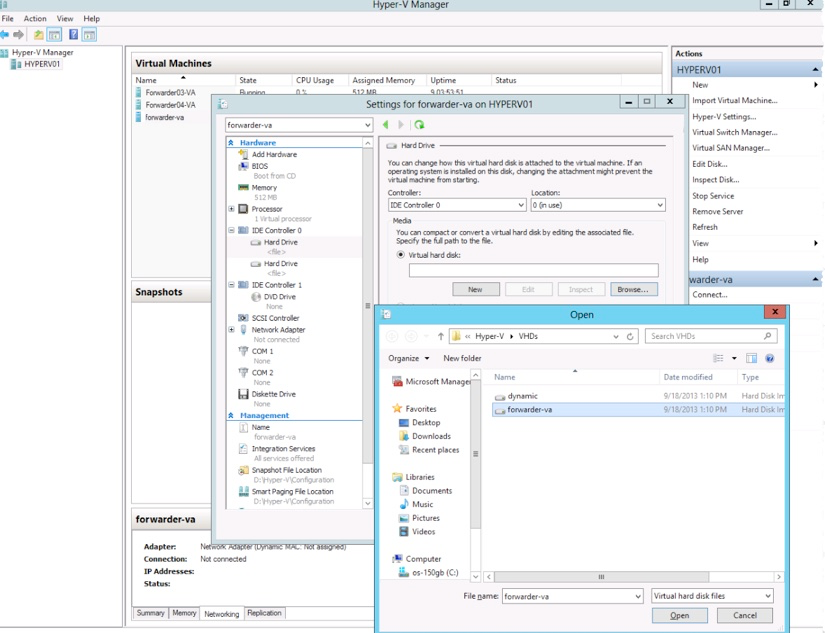Screen dimensions: 825x633
Task: Select BIOS in the settings tree
Action: click(x=259, y=166)
